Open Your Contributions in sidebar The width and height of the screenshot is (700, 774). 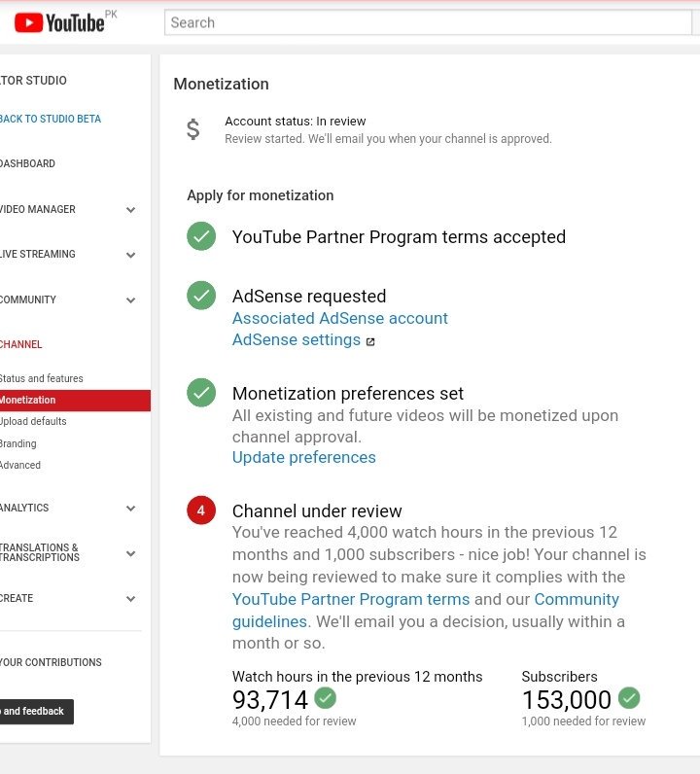point(51,662)
